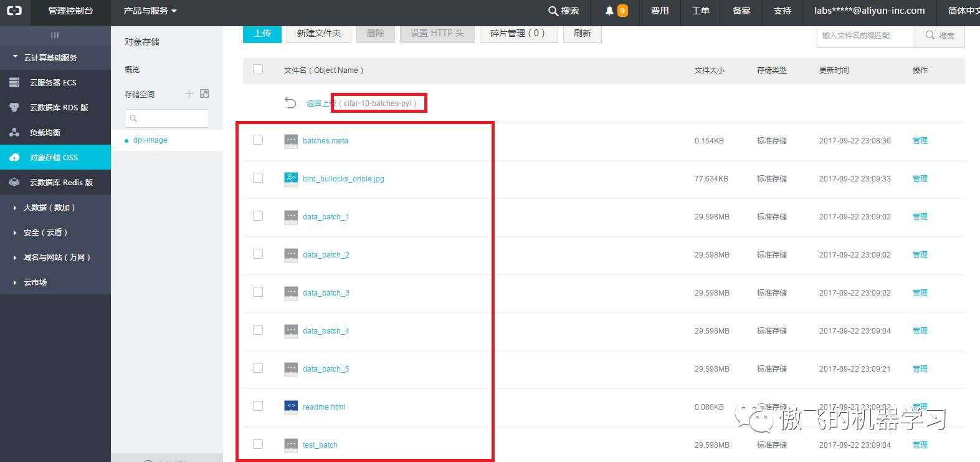Click the expand icon beside plus in 存储空间
This screenshot has width=980, height=462.
click(x=204, y=94)
